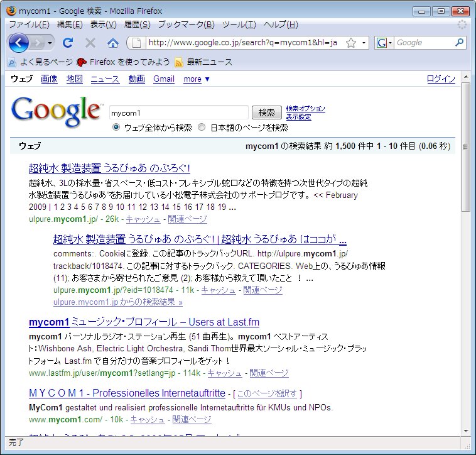476x455 pixels.
Task: Open 検索オプション link
Action: (x=305, y=109)
